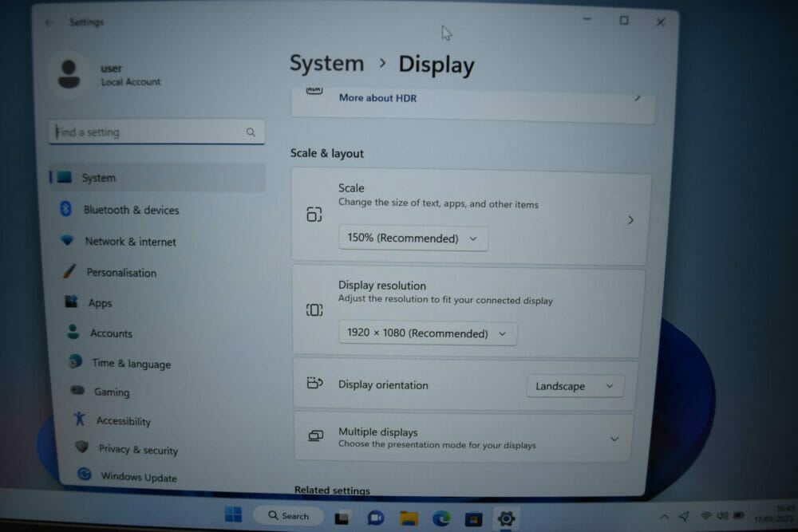Screen dimensions: 798x532
Task: Click the Settings gear on the taskbar
Action: [506, 518]
